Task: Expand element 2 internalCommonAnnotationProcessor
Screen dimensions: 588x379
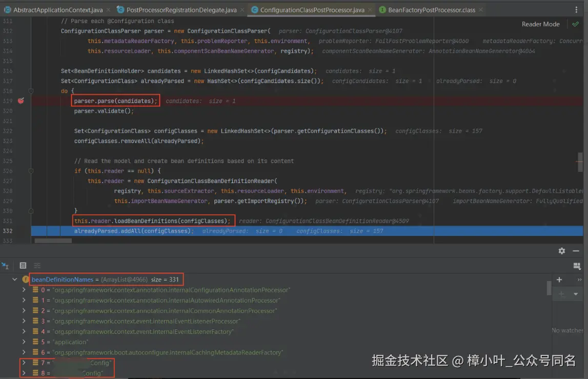Action: coord(24,311)
